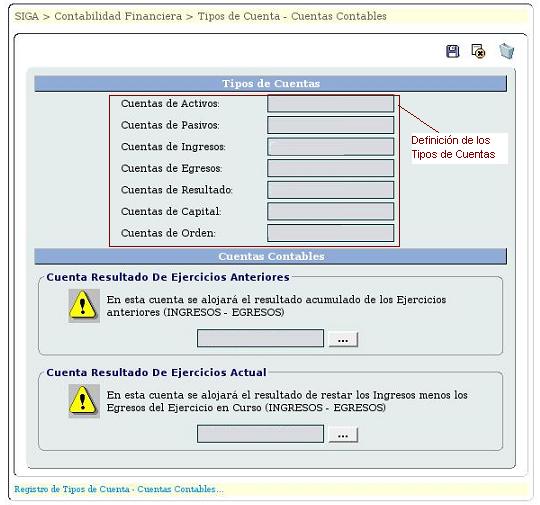Click warning icon in Ejercicios Actual section
The image size is (540, 505).
[x=84, y=401]
